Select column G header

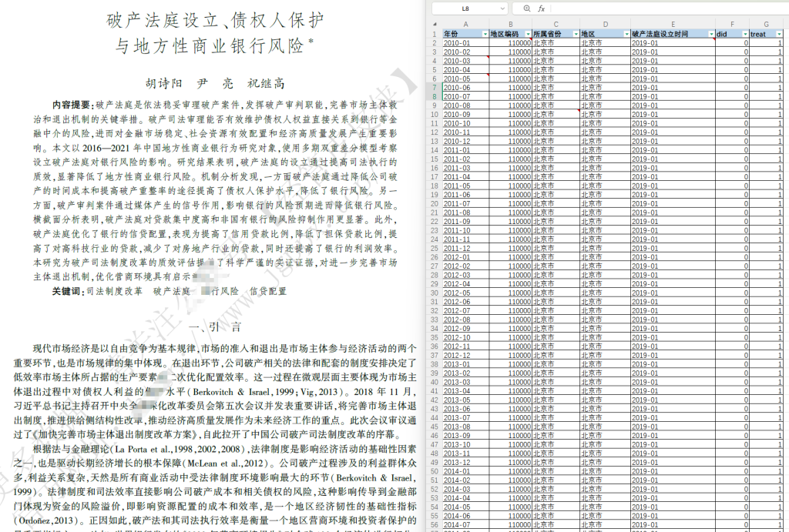[x=767, y=25]
